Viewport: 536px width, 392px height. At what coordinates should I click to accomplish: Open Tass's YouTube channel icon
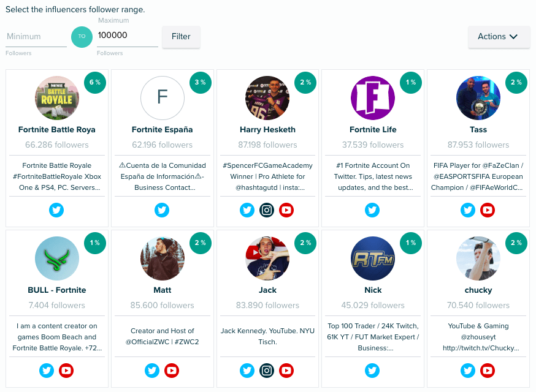point(488,211)
